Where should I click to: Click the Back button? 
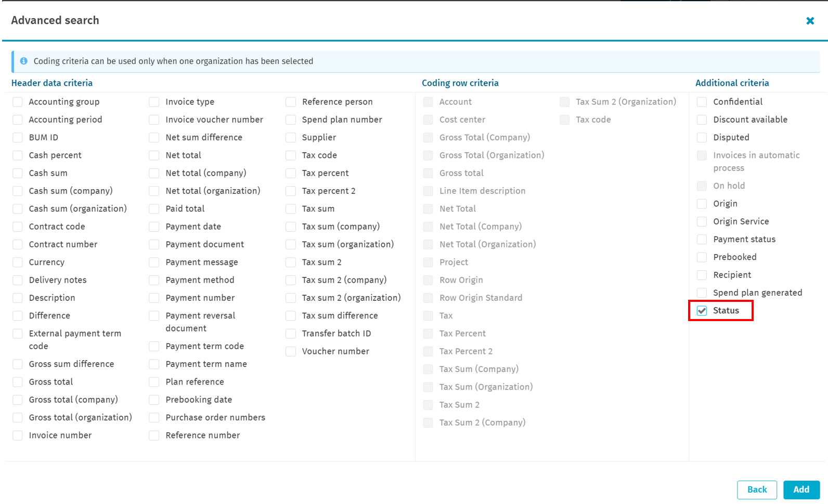pyautogui.click(x=756, y=489)
